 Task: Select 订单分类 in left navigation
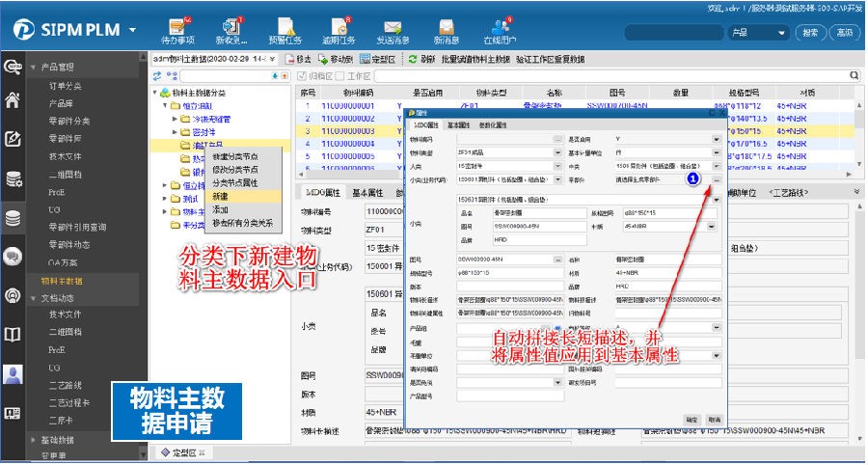[x=66, y=85]
